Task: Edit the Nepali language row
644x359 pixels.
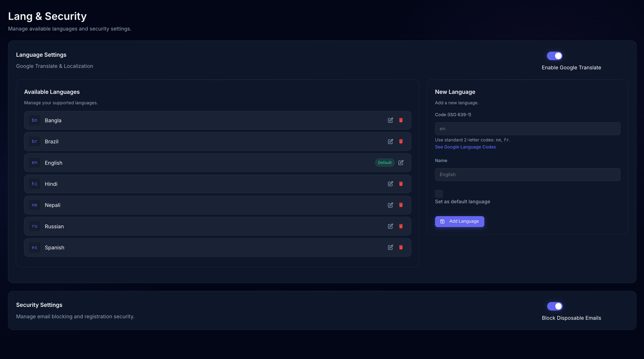Action: click(x=390, y=205)
